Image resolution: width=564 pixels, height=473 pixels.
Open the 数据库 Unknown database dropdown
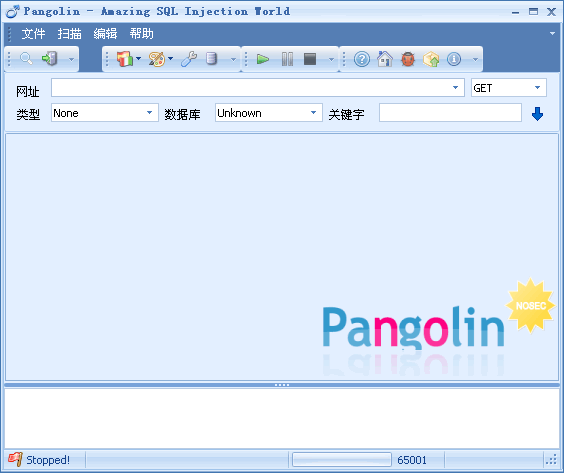tap(313, 113)
